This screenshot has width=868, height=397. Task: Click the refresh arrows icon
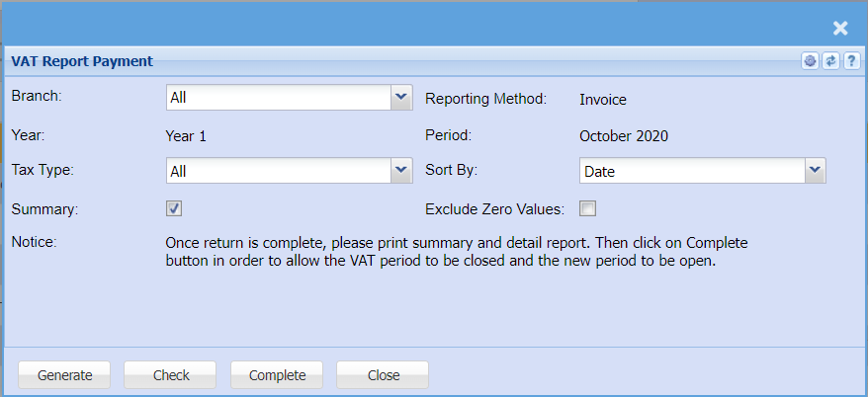(x=830, y=61)
